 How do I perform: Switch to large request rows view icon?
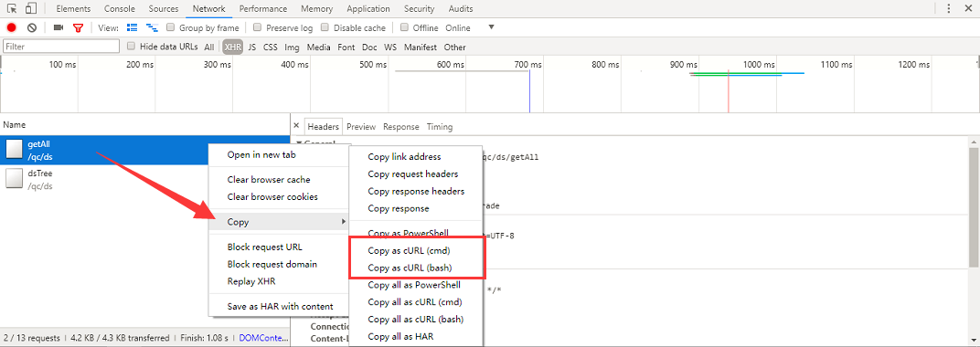tap(132, 28)
